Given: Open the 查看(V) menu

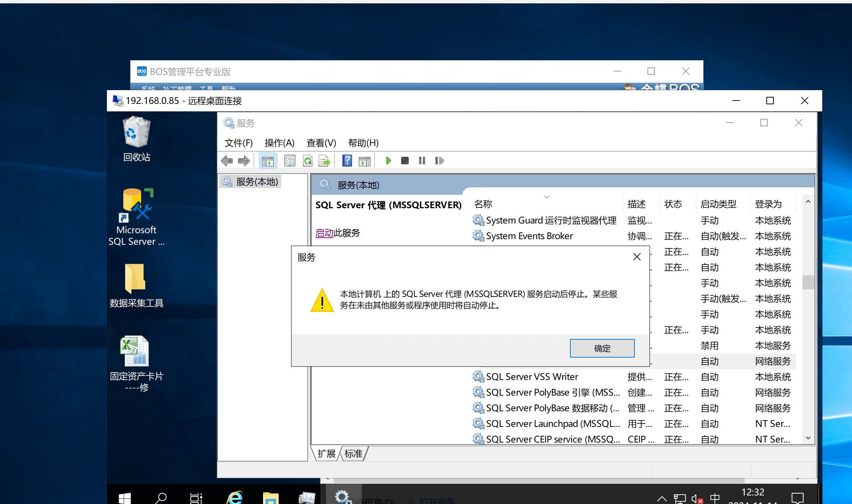Looking at the screenshot, I should pyautogui.click(x=321, y=143).
